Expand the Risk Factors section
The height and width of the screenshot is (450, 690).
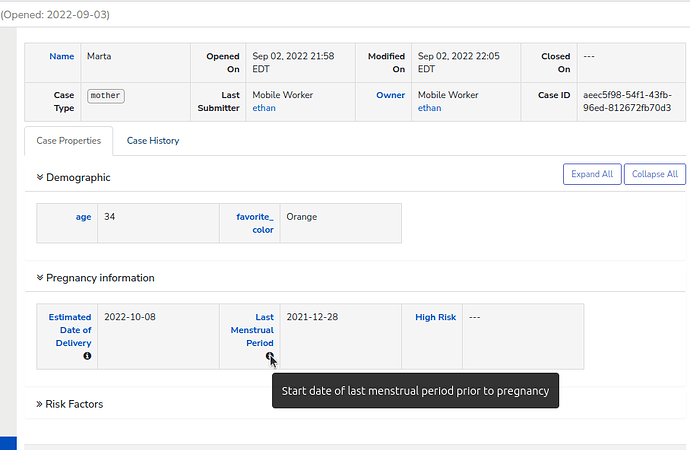(x=69, y=404)
